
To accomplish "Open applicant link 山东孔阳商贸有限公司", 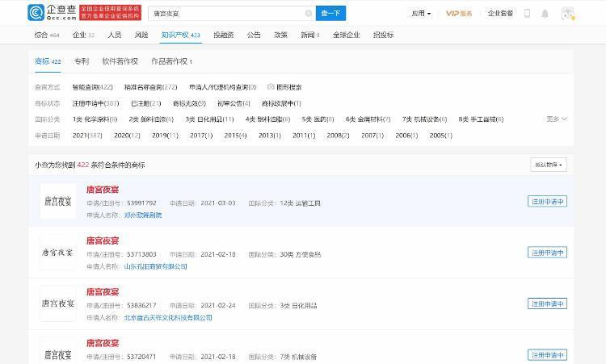I will [155, 266].
